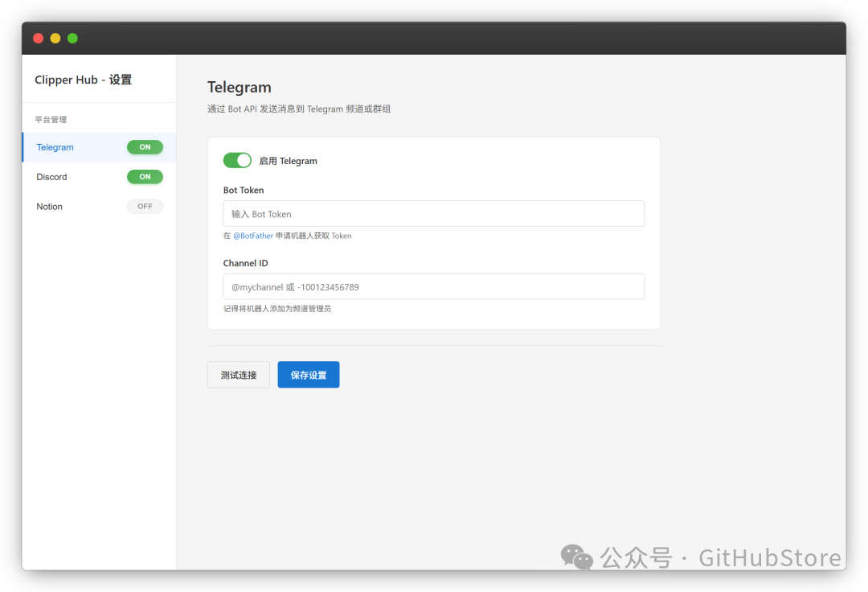Maximize the window with green button
The width and height of the screenshot is (868, 592).
pyautogui.click(x=72, y=39)
